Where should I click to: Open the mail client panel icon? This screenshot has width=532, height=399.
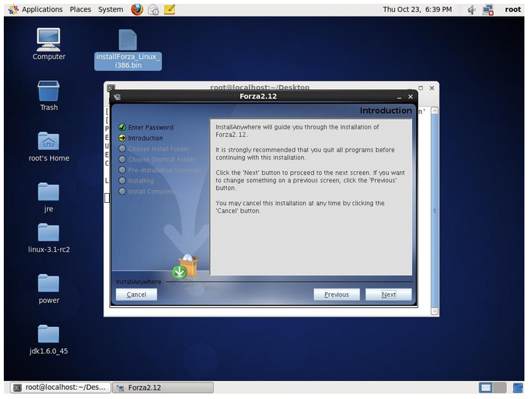[x=153, y=10]
